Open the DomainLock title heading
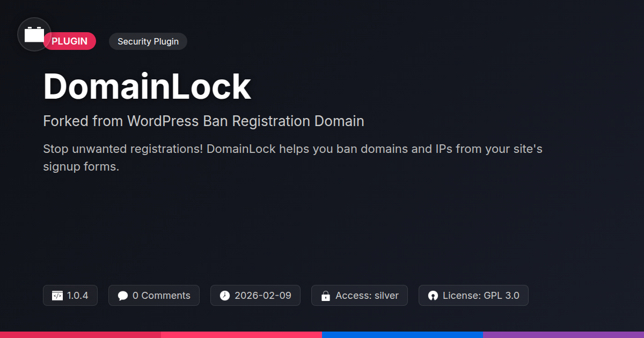 (x=147, y=86)
